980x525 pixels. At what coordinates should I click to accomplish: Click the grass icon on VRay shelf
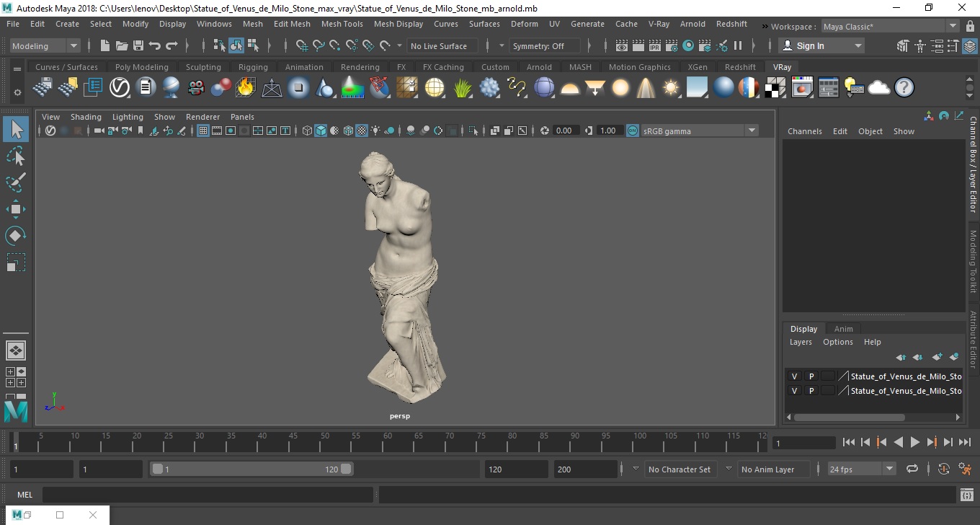pos(462,88)
